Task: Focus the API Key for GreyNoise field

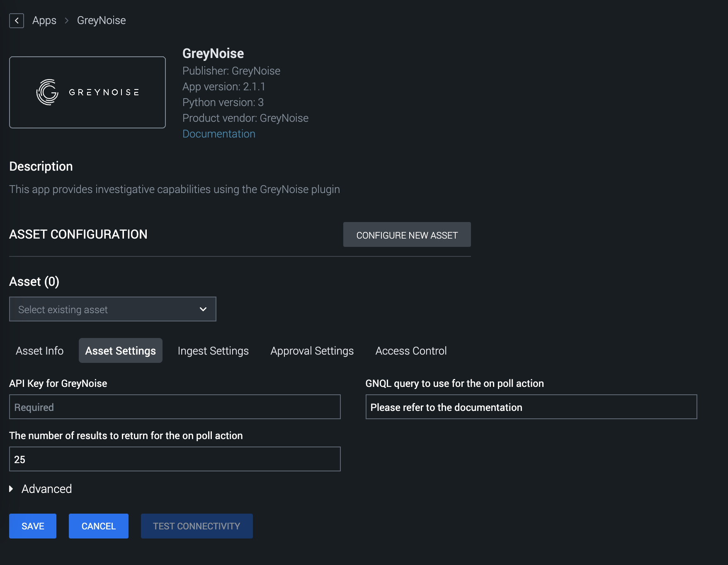Action: [175, 407]
